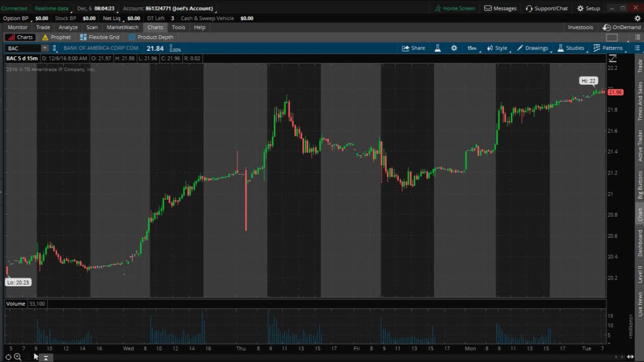
Task: Click the Investools button
Action: coord(581,27)
